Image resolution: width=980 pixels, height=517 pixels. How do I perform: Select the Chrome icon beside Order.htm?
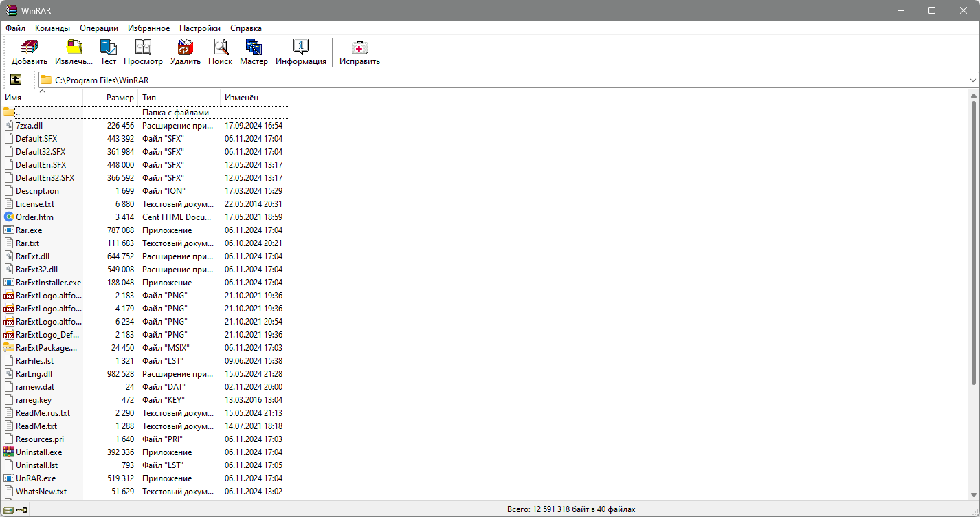[x=9, y=217]
